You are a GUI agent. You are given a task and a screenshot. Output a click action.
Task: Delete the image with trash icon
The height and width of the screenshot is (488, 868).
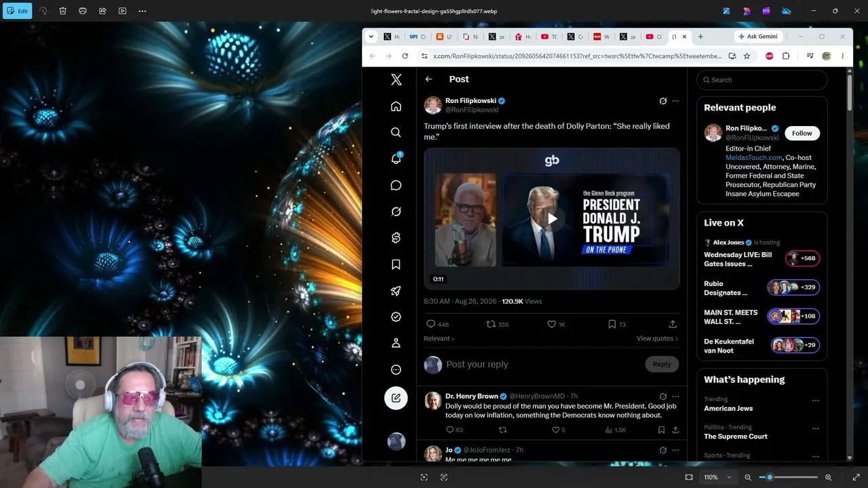pyautogui.click(x=62, y=11)
